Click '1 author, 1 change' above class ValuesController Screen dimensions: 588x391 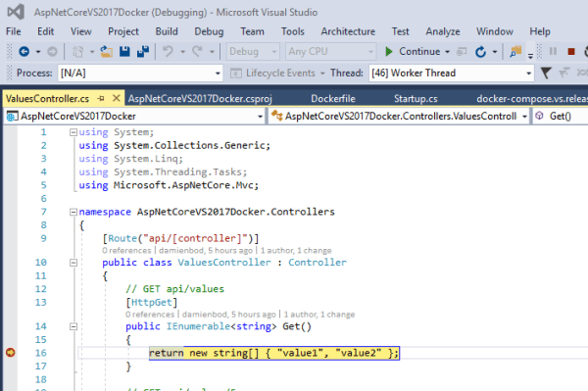(x=296, y=251)
